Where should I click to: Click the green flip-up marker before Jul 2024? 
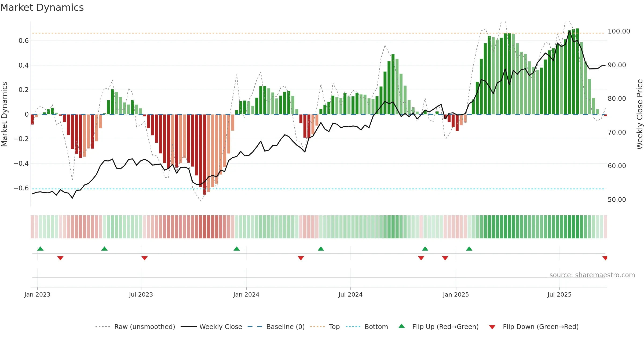[321, 249]
